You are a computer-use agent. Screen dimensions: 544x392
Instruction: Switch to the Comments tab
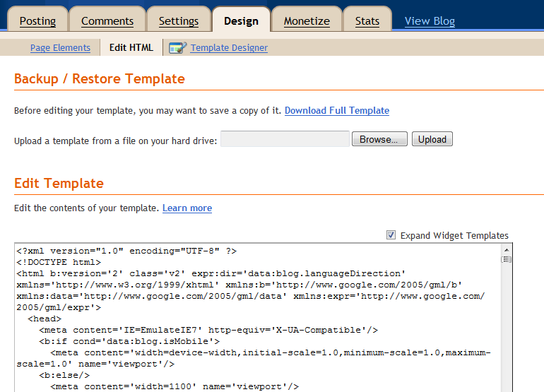[x=107, y=21]
